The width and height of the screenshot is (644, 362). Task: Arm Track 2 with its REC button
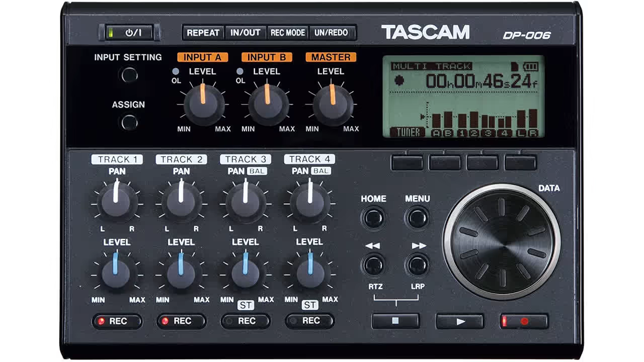(182, 321)
